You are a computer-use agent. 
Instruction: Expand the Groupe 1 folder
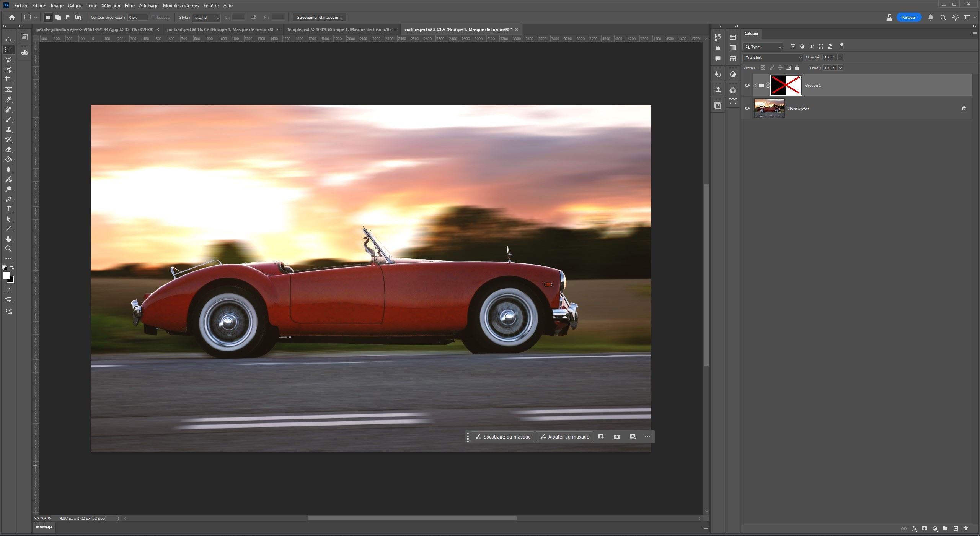755,85
